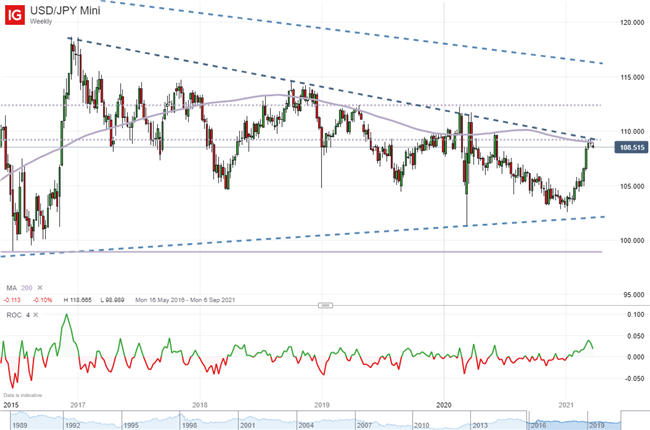Click 1989 in the navigator timeline
650x430 pixels.
point(19,425)
